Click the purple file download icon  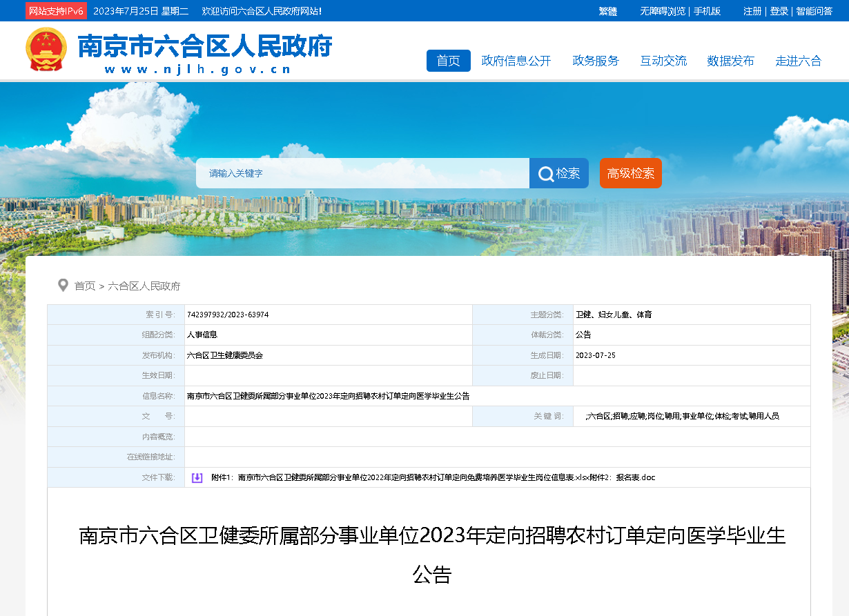pyautogui.click(x=197, y=477)
